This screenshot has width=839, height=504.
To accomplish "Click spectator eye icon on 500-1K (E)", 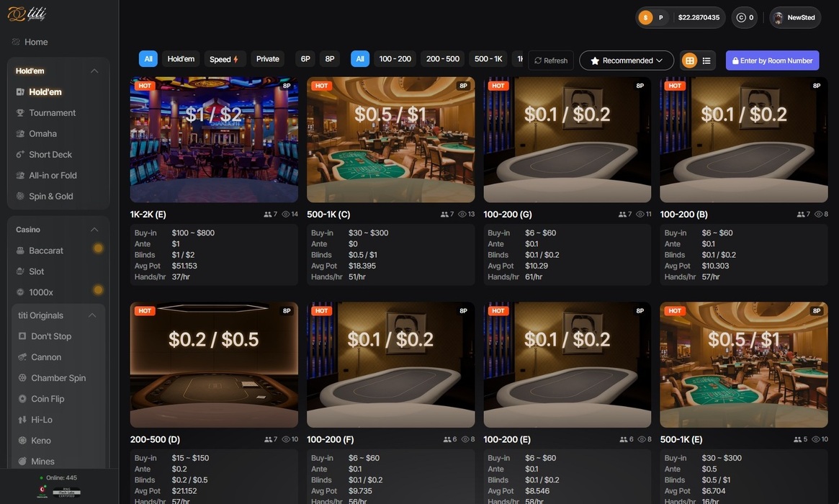I will (816, 439).
